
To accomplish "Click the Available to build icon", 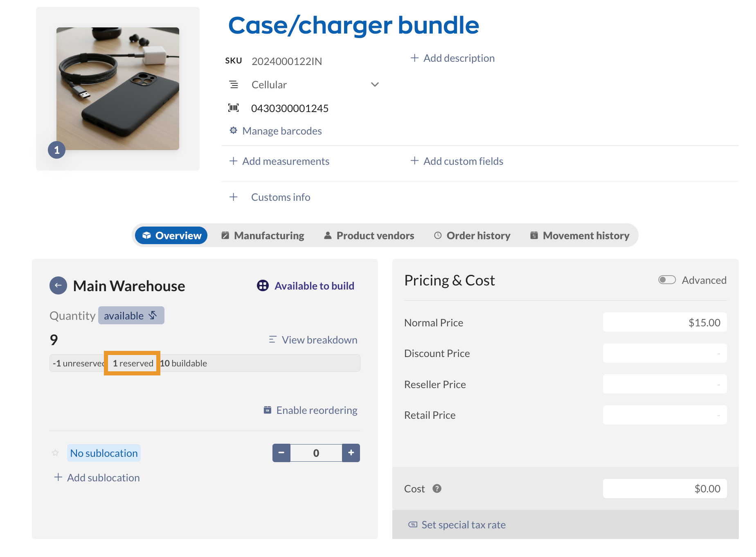I will (263, 285).
